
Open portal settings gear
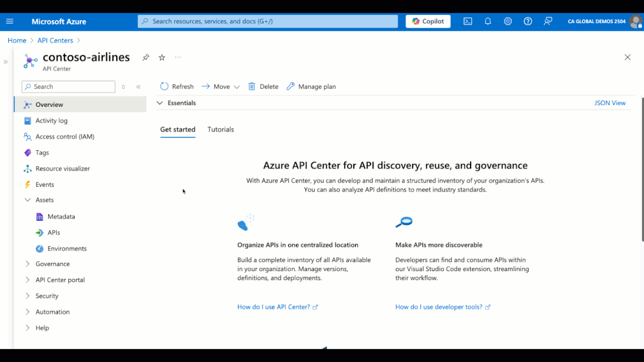tap(508, 21)
